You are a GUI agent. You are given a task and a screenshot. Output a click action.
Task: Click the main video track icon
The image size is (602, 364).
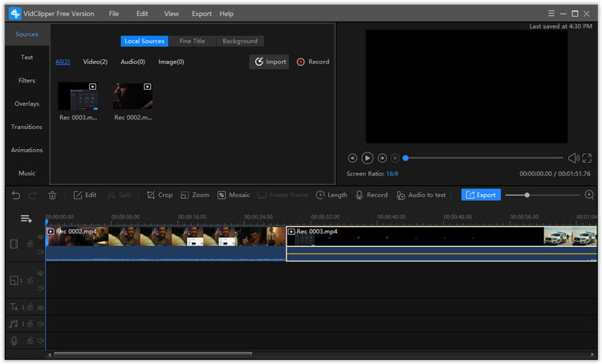coord(14,244)
